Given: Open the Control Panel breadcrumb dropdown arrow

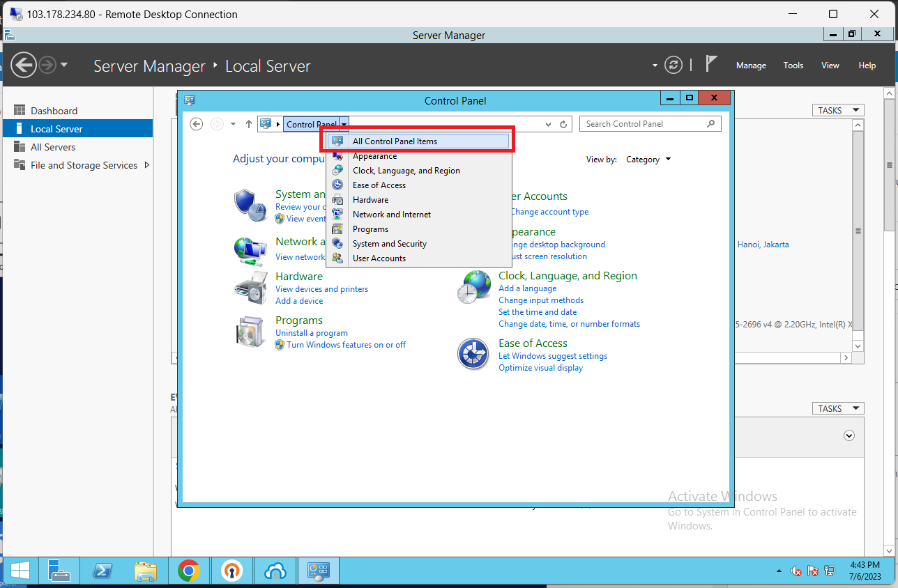Looking at the screenshot, I should coord(344,124).
